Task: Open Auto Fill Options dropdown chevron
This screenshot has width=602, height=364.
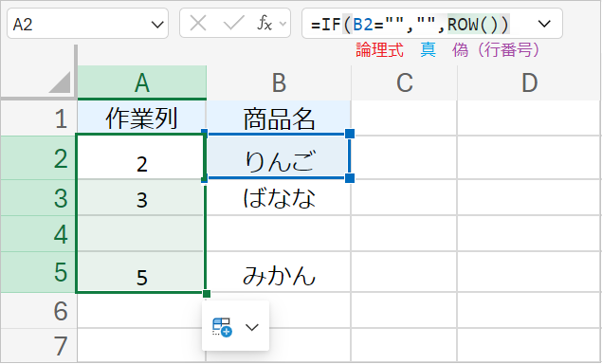Action: (x=252, y=327)
